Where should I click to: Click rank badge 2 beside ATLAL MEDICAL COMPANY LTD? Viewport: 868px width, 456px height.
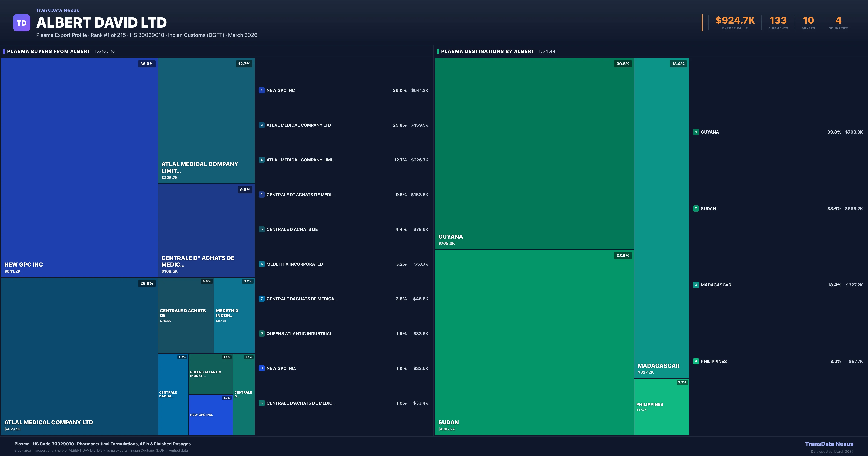[x=262, y=125]
